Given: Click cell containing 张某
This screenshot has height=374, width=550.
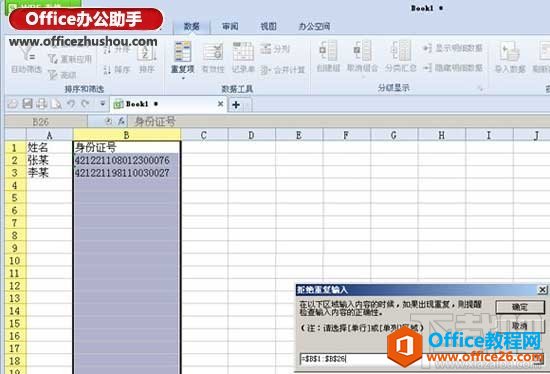Looking at the screenshot, I should [49, 160].
